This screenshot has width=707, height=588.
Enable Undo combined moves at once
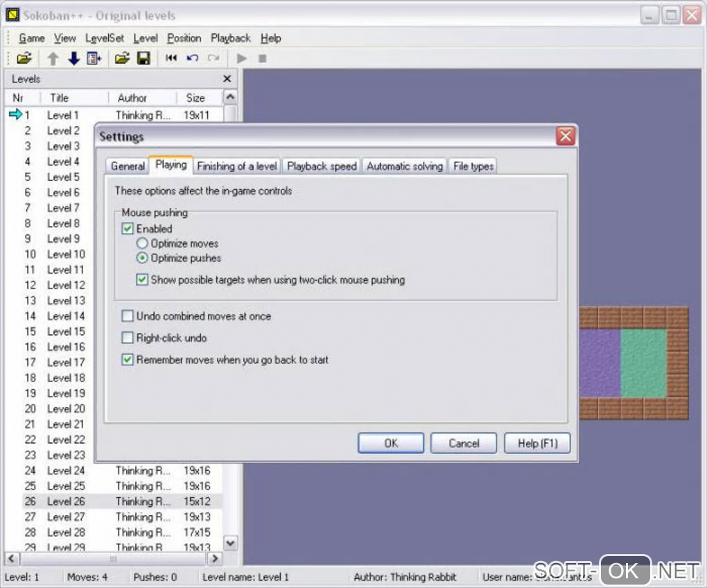128,315
